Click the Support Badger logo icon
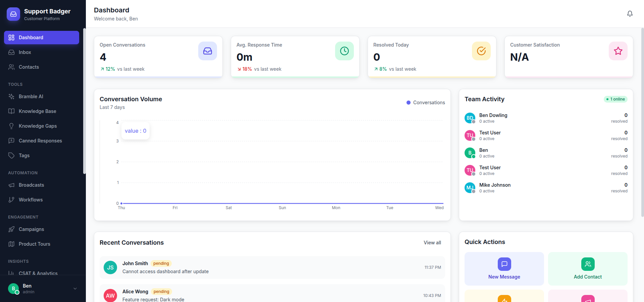Viewport: 644px width, 302px height. 13,14
